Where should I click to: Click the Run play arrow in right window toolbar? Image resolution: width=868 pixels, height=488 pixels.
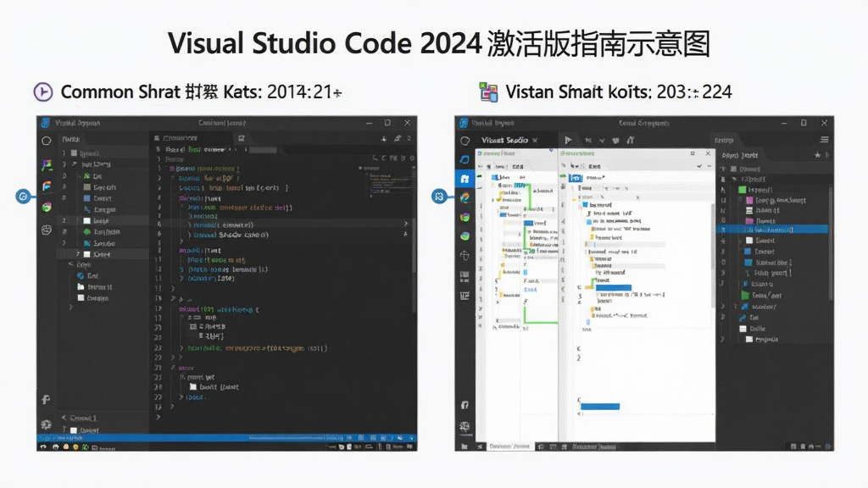(x=568, y=140)
